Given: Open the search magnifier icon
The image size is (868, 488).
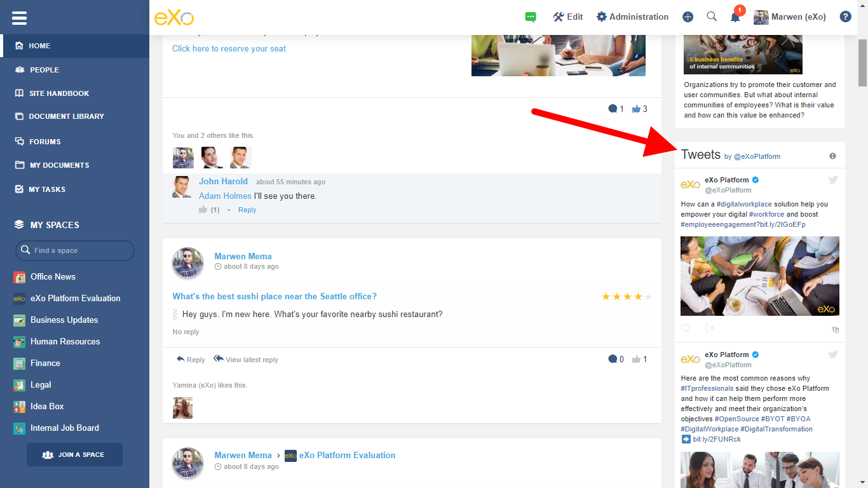Looking at the screenshot, I should 712,17.
